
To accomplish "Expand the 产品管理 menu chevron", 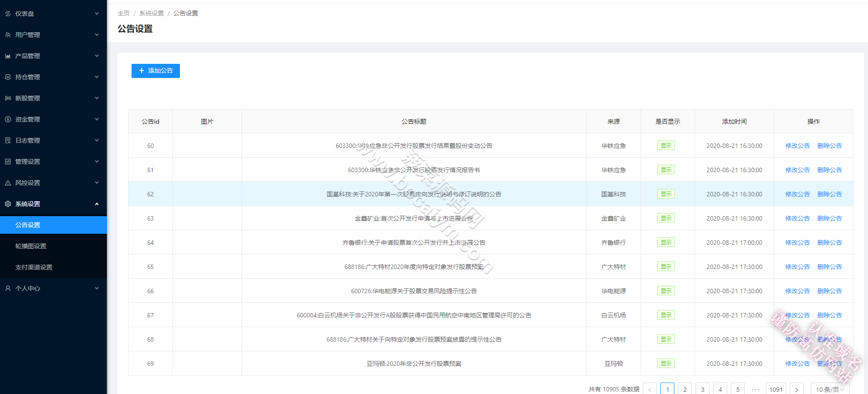I will tap(97, 56).
